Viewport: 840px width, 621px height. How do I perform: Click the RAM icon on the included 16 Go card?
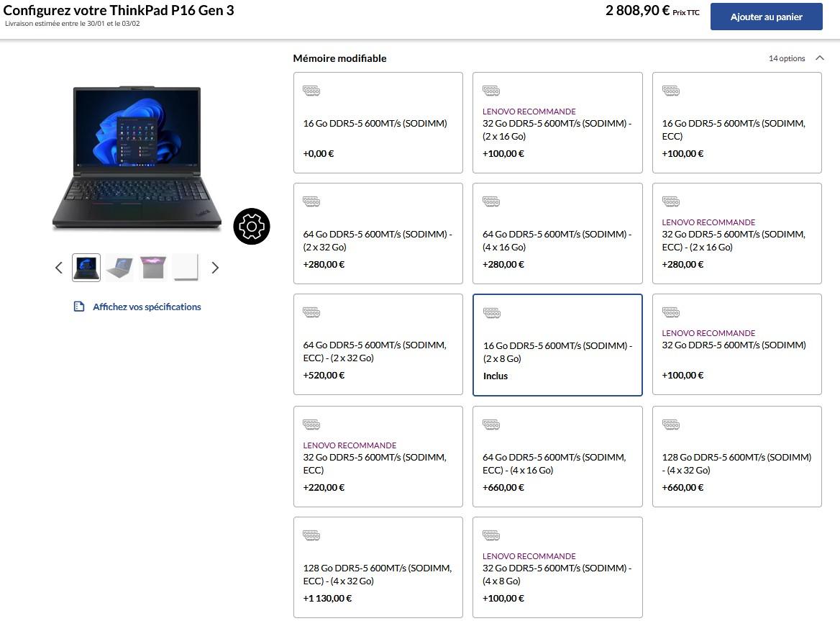point(491,313)
